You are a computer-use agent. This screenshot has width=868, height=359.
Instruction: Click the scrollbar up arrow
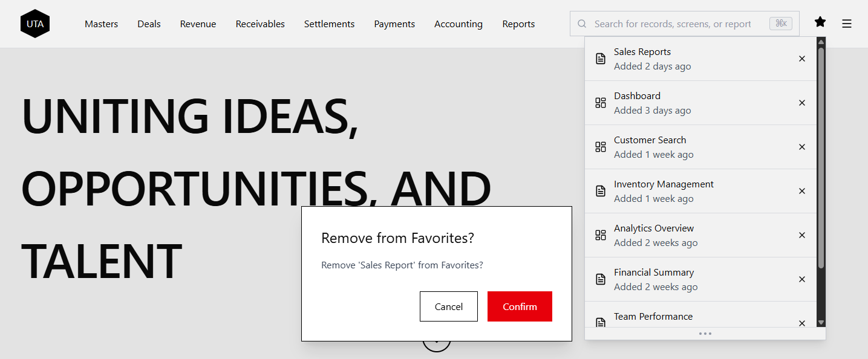point(821,41)
